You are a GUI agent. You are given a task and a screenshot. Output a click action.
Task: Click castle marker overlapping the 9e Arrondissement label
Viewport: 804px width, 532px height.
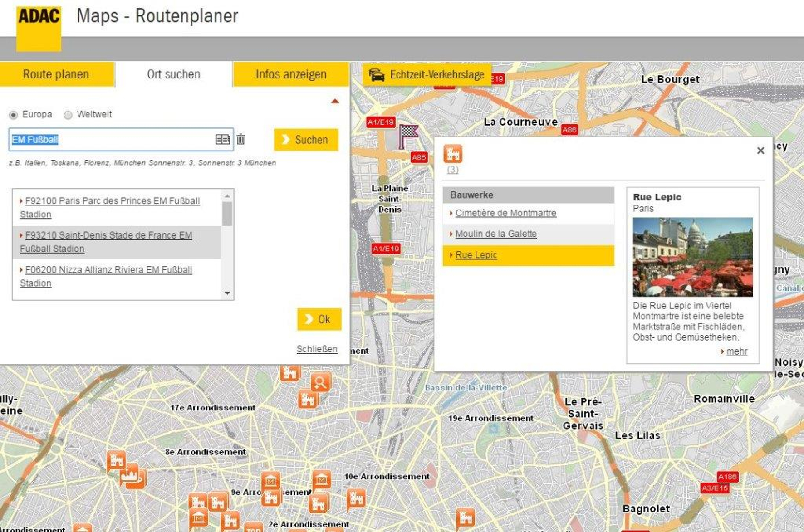click(271, 498)
